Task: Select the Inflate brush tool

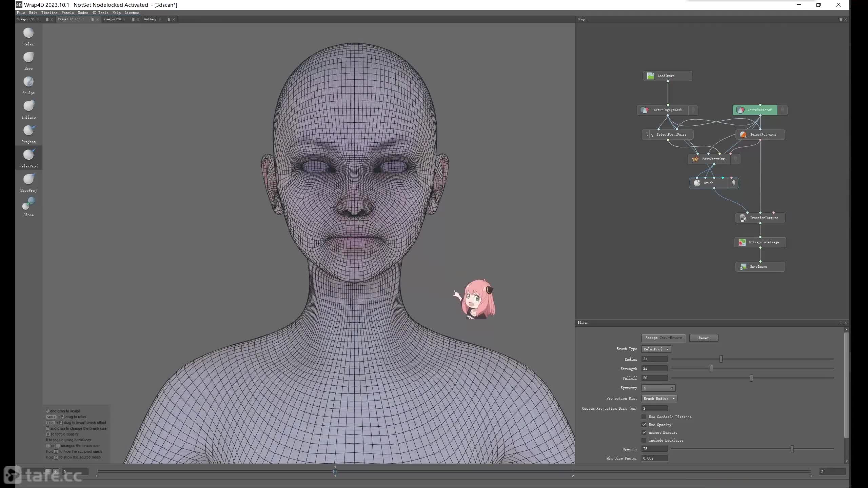Action: pyautogui.click(x=28, y=109)
